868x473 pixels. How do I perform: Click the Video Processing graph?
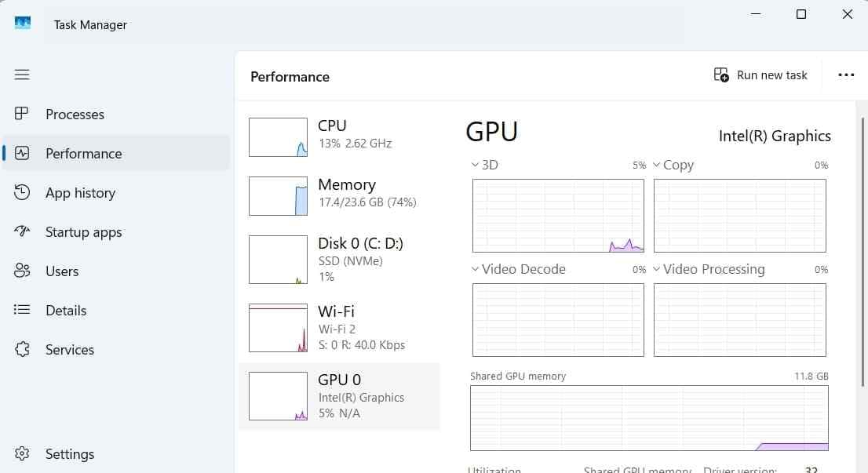tap(739, 320)
